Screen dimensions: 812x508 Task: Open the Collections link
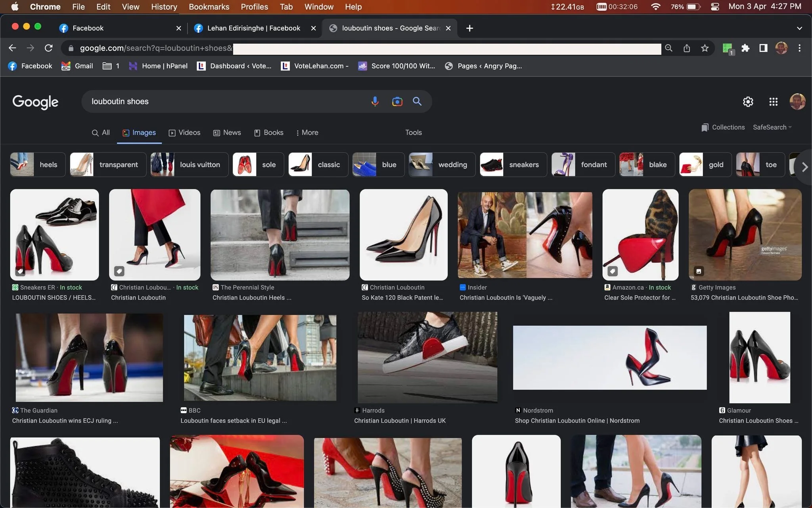[723, 127]
